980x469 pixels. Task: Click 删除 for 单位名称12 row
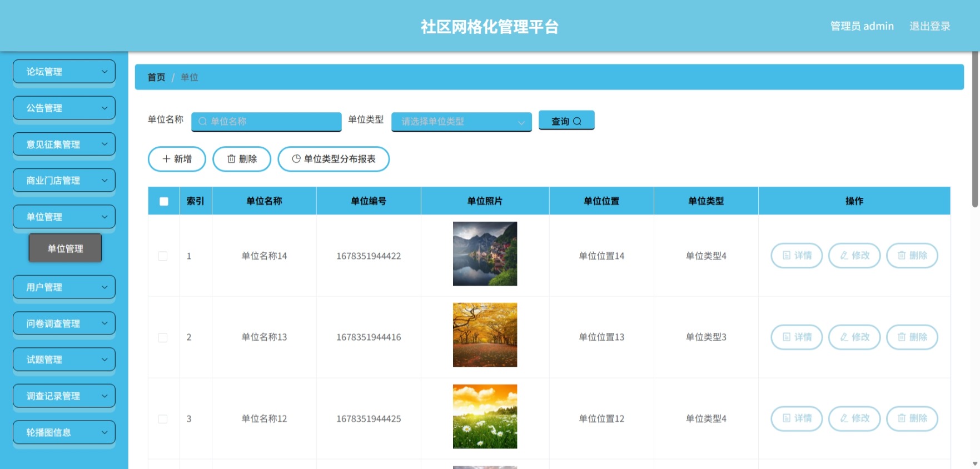[912, 418]
